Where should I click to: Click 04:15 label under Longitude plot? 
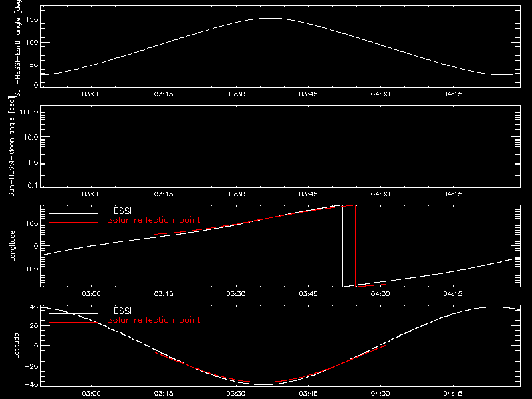[x=453, y=294]
